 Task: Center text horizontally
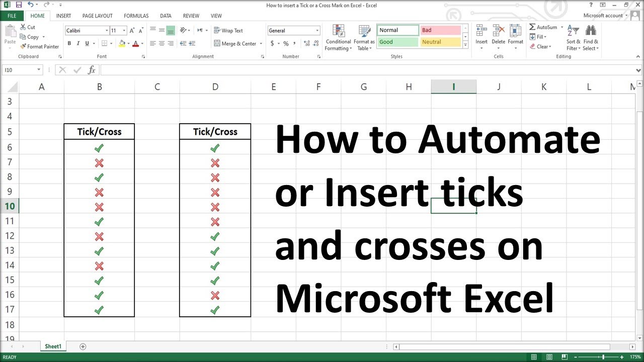click(x=162, y=44)
